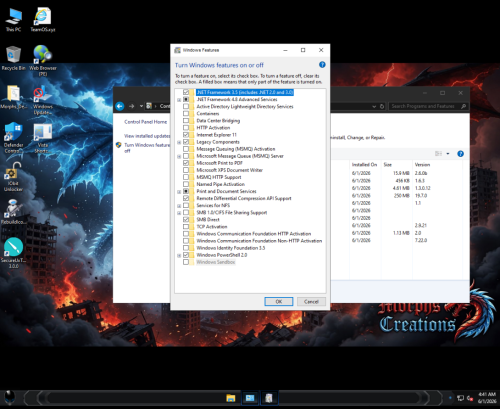Click Cancel in Windows Features dialog
This screenshot has height=409, width=500.
311,301
